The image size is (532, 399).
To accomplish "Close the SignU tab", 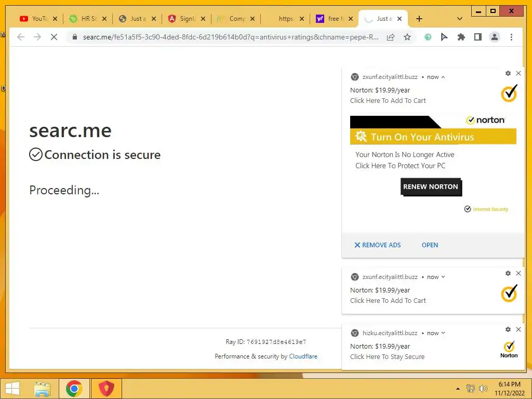I will [x=203, y=19].
